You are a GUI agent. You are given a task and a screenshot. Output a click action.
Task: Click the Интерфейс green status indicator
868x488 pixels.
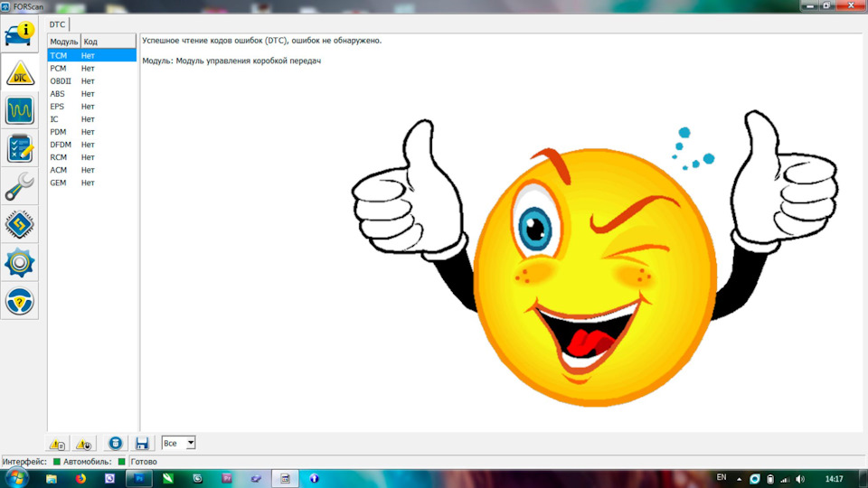[x=56, y=462]
